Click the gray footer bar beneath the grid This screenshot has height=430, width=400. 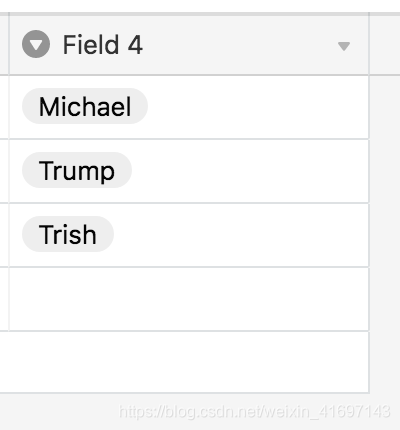point(200,412)
